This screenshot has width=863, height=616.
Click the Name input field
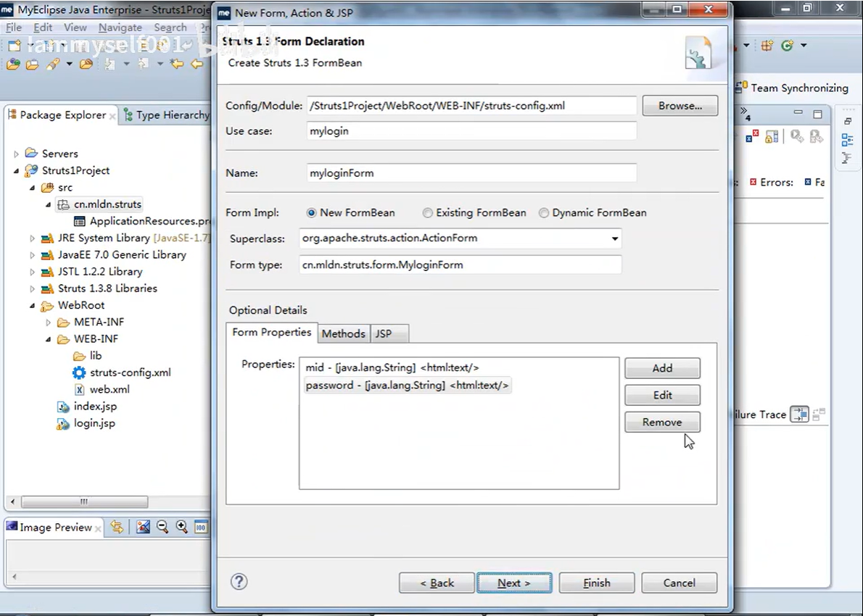(471, 172)
